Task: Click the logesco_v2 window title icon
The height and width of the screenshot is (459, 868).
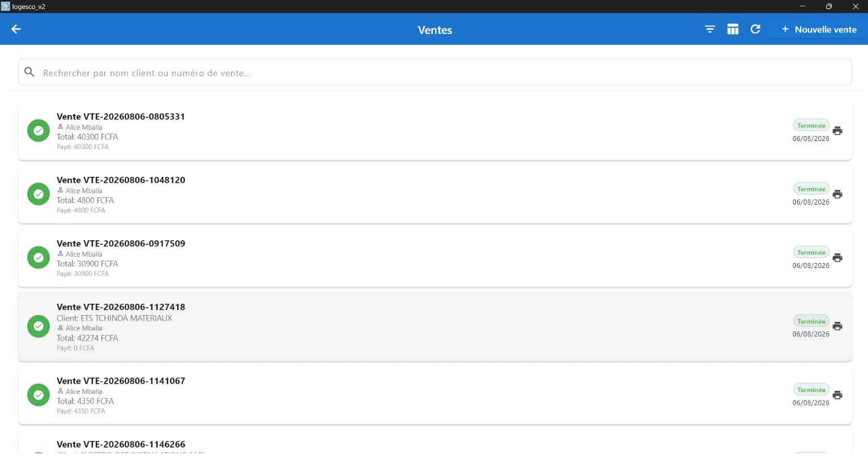Action: (x=6, y=6)
